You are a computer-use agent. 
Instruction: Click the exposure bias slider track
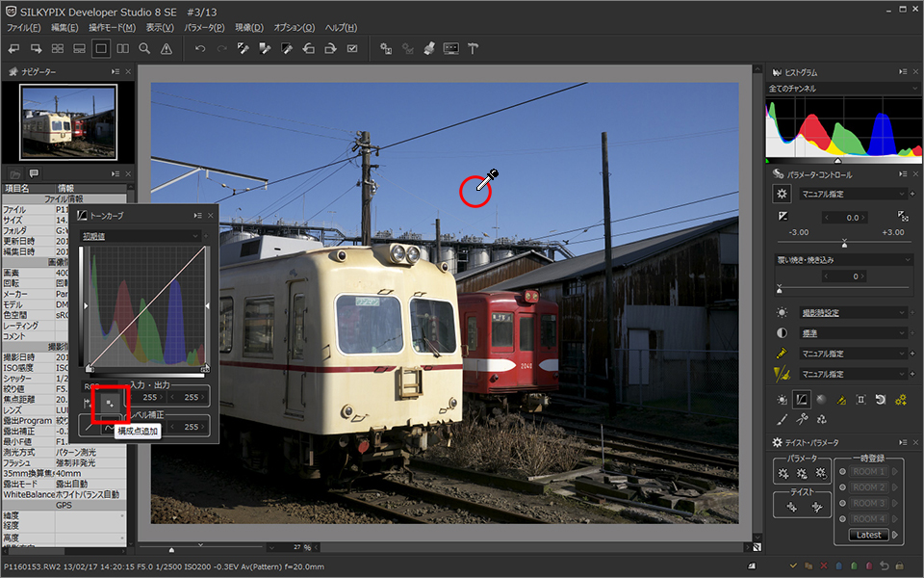click(844, 242)
